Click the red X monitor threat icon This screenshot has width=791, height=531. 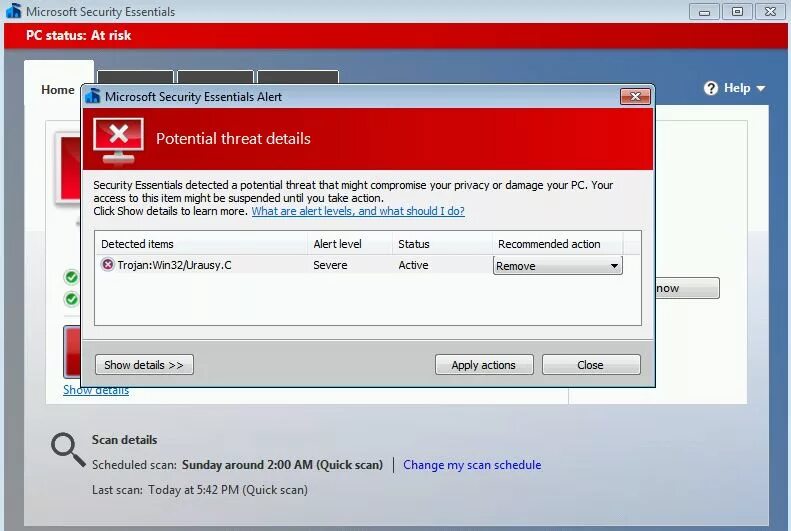pyautogui.click(x=119, y=141)
